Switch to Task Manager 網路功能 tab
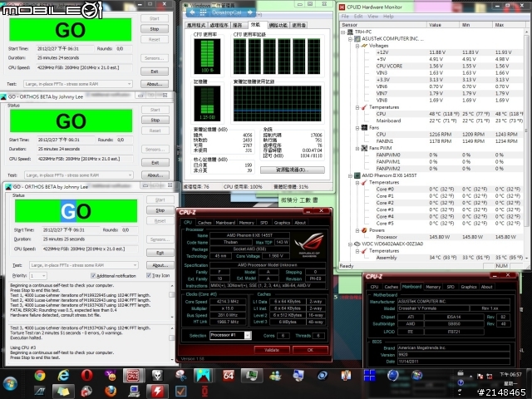This screenshot has width=532, height=399. tap(278, 25)
